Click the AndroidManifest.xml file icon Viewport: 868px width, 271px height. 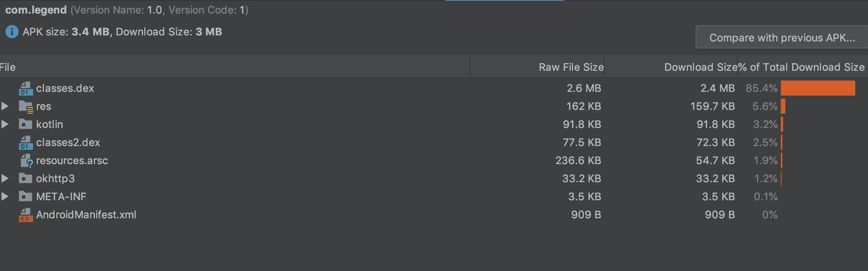tap(26, 215)
